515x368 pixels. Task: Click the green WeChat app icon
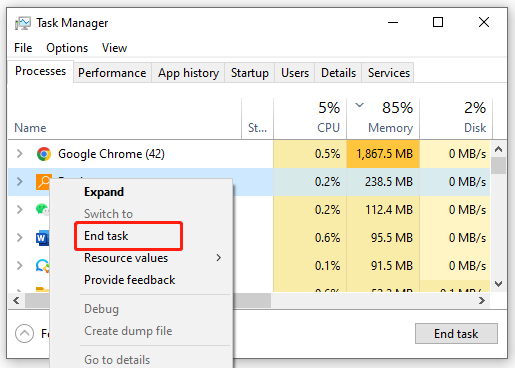click(42, 209)
